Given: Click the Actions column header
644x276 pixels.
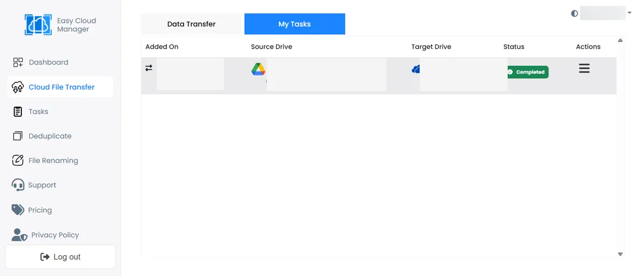Looking at the screenshot, I should 588,47.
